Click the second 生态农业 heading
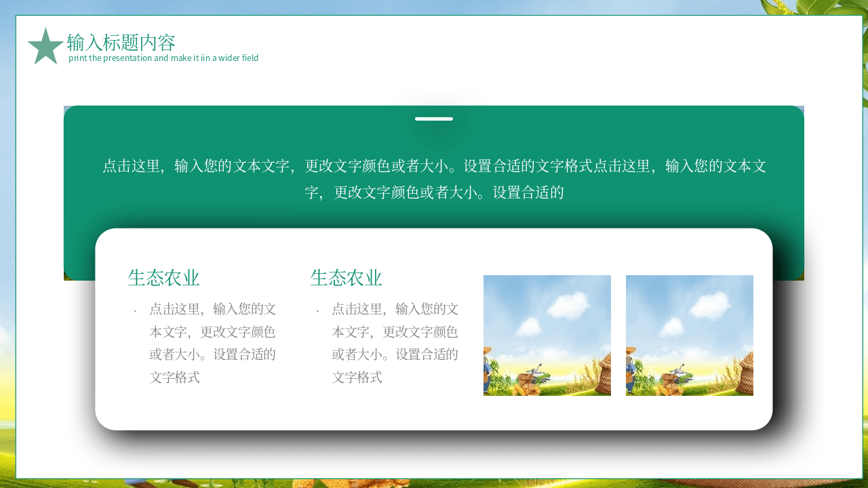Viewport: 868px width, 488px height. pyautogui.click(x=347, y=278)
